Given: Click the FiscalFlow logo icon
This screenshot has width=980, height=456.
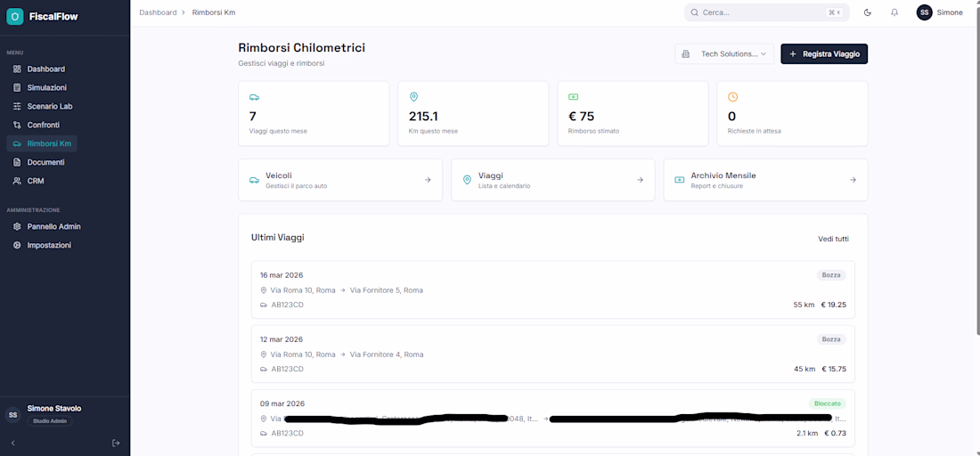Looking at the screenshot, I should tap(14, 17).
